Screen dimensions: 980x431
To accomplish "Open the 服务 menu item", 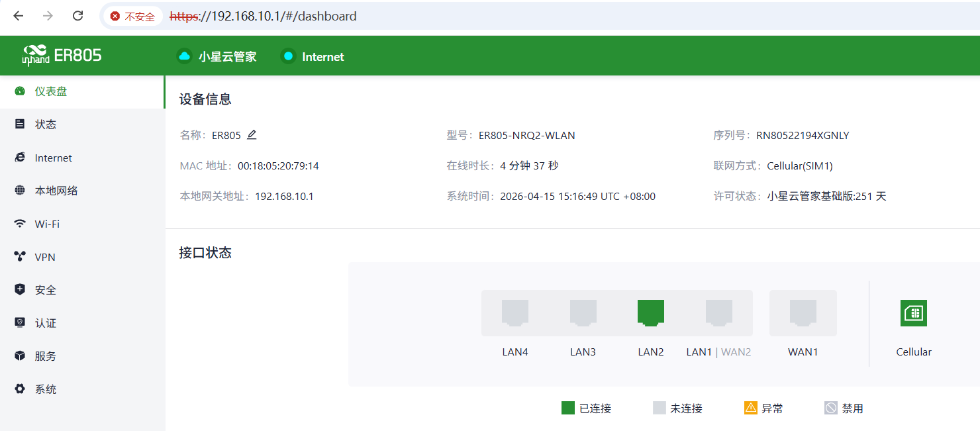I will point(82,356).
